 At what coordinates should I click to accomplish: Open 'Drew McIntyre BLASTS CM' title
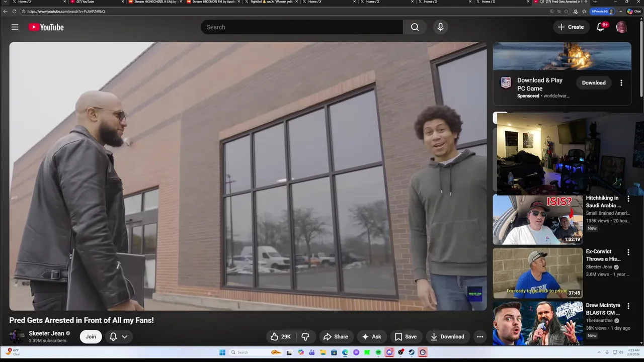click(x=603, y=309)
